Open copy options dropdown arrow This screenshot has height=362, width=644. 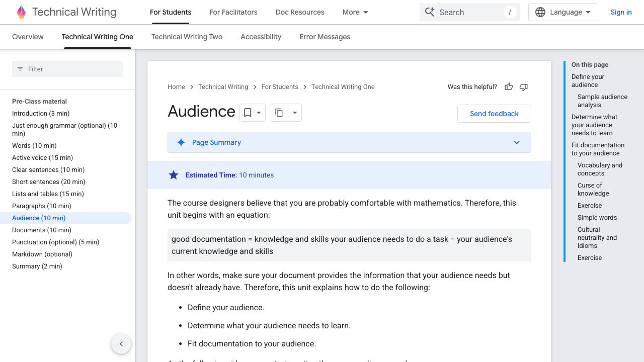[295, 113]
